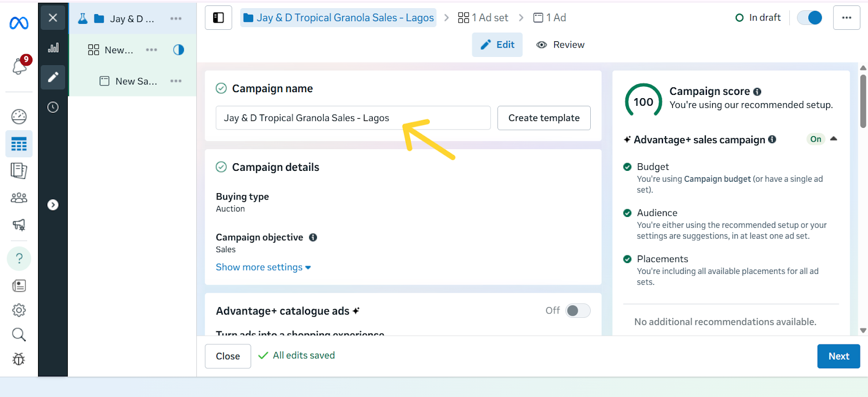Open the top-right more options menu
Viewport: 868px width, 397px height.
[x=846, y=18]
